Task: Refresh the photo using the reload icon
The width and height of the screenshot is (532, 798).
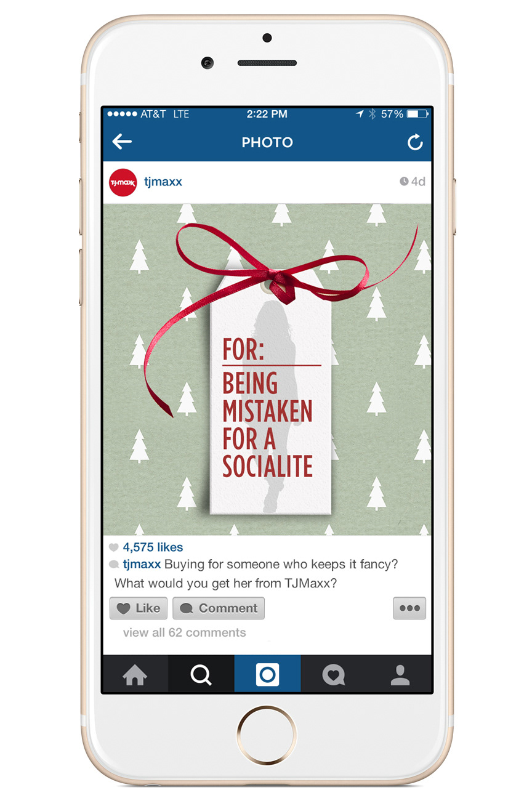Action: point(416,143)
